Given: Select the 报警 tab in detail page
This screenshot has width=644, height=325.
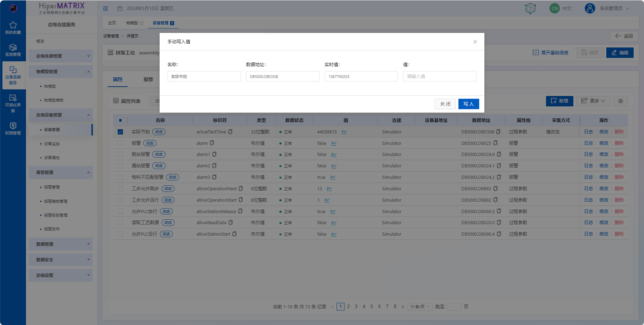Looking at the screenshot, I should pos(148,79).
